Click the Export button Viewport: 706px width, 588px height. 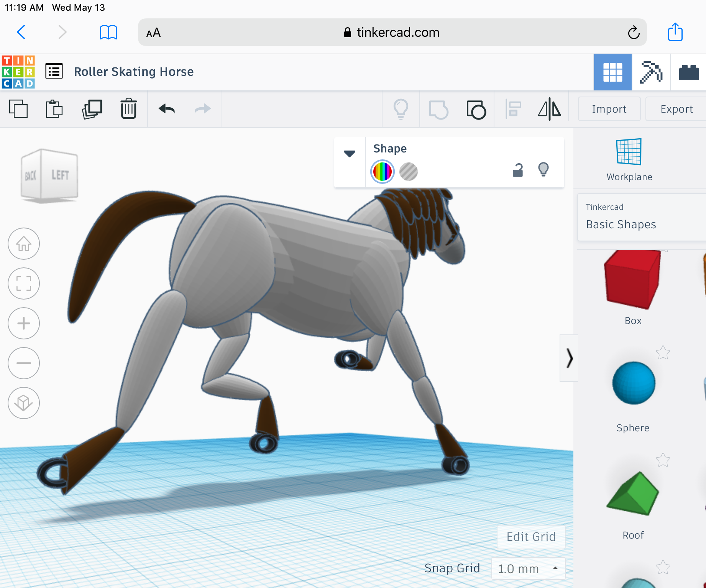point(675,109)
